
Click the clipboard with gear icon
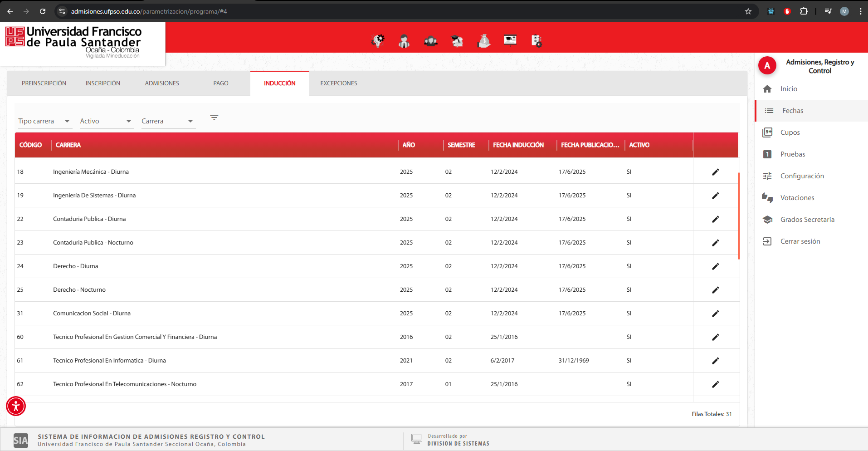(x=536, y=41)
